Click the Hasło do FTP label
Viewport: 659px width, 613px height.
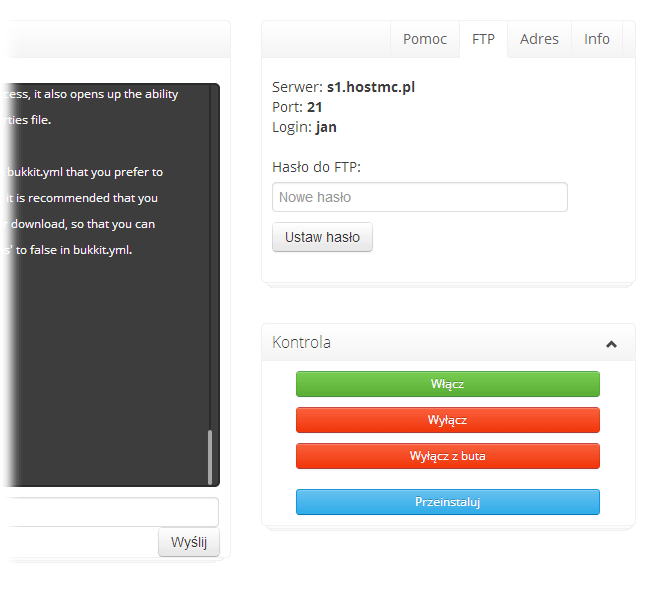pos(316,167)
